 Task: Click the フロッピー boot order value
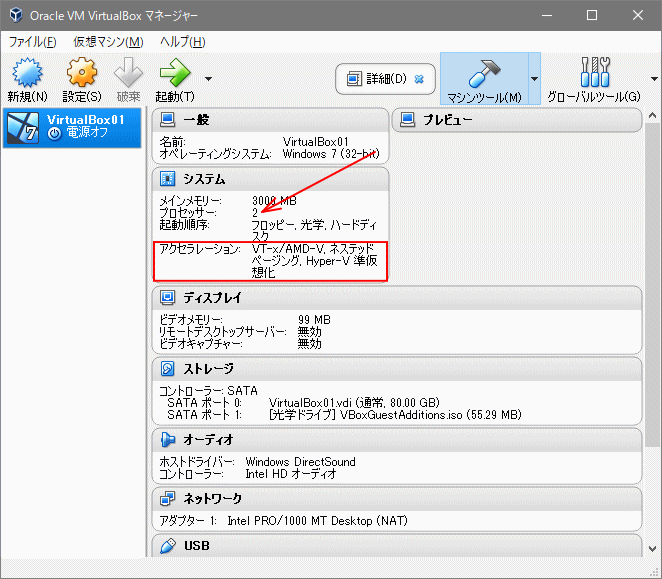pos(314,231)
